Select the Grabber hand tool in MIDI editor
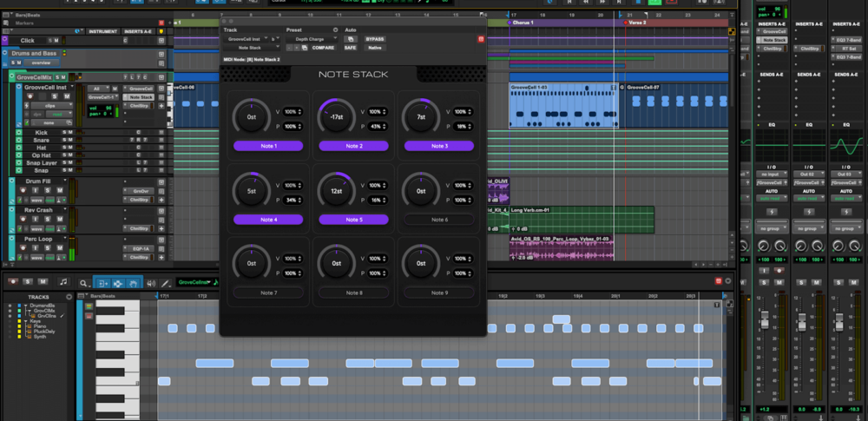The image size is (868, 421). [x=133, y=282]
